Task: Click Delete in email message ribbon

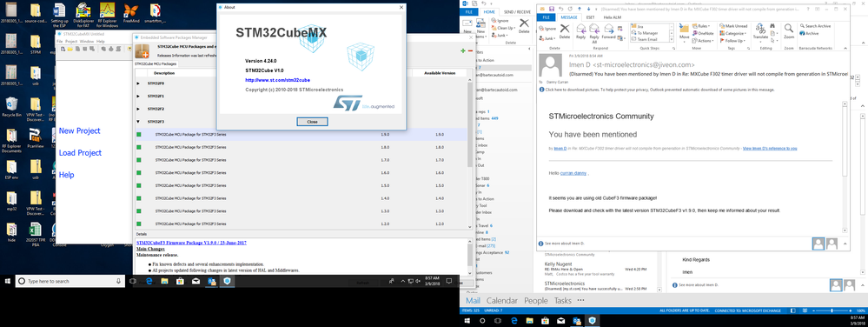Action: pyautogui.click(x=564, y=32)
